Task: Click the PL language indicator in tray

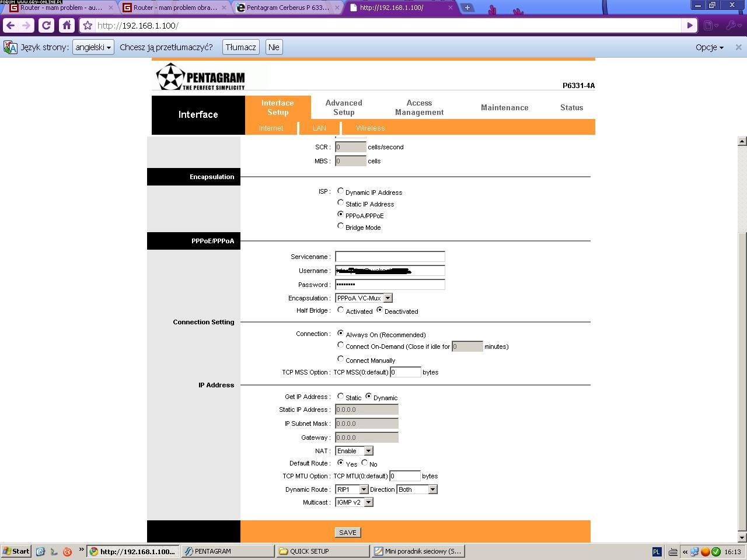Action: tap(657, 551)
